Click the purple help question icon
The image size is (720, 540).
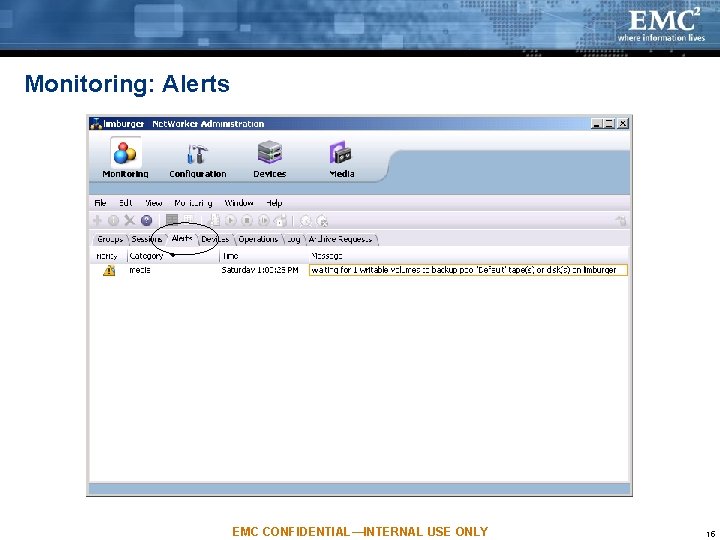146,221
